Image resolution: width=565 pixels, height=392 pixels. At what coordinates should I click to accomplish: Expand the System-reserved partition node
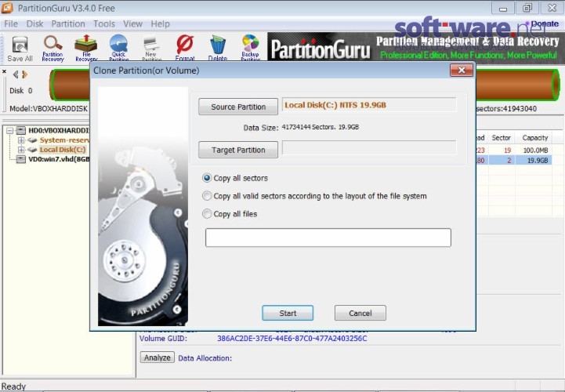pyautogui.click(x=21, y=140)
